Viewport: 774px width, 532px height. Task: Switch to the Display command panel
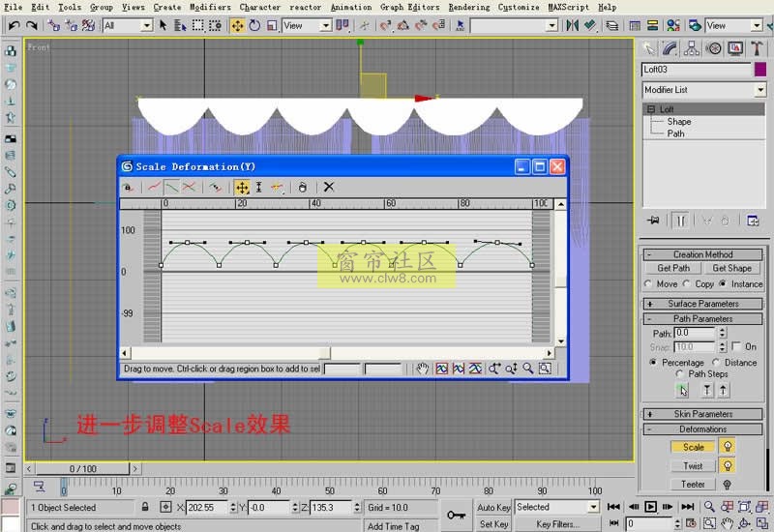(x=735, y=48)
